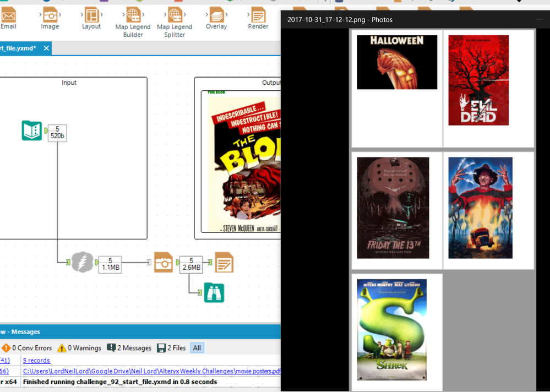This screenshot has height=392, width=550.
Task: Close the rt_file.yxmd workflow tab
Action: point(46,48)
